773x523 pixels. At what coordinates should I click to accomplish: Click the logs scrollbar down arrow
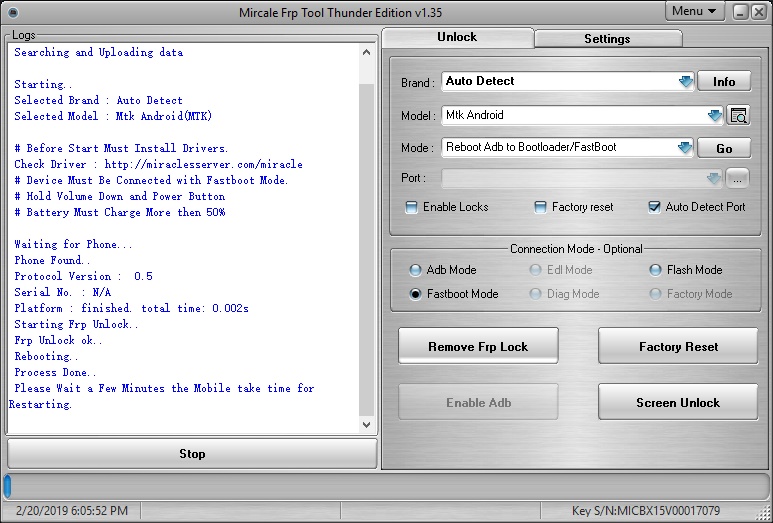click(x=366, y=424)
